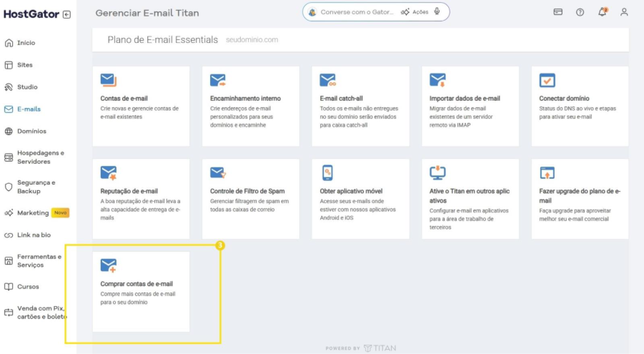Open Conectar domínio title link
Viewport: 644px width, 354px height.
564,99
